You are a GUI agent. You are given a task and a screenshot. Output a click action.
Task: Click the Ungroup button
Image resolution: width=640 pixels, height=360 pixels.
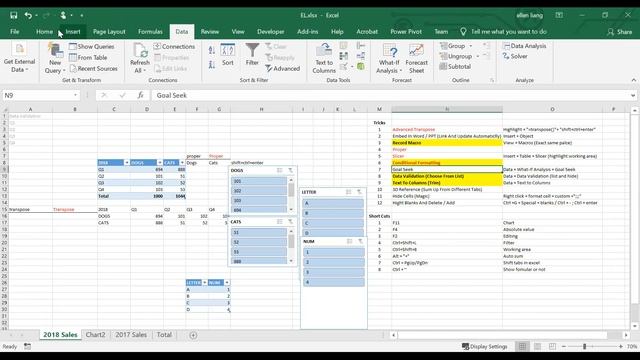click(456, 56)
